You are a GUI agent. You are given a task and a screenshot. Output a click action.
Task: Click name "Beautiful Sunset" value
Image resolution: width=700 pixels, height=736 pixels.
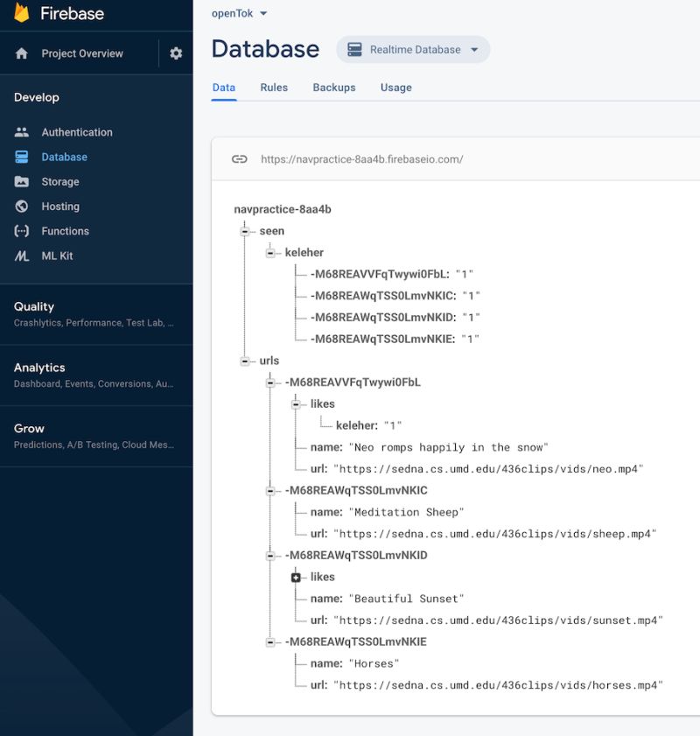pyautogui.click(x=406, y=599)
